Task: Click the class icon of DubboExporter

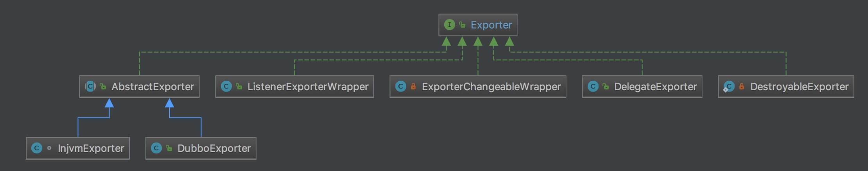Action: (x=156, y=148)
